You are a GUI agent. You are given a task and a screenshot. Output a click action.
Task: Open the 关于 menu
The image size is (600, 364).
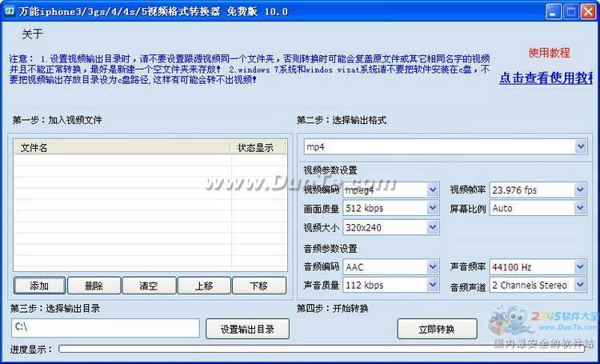click(33, 34)
